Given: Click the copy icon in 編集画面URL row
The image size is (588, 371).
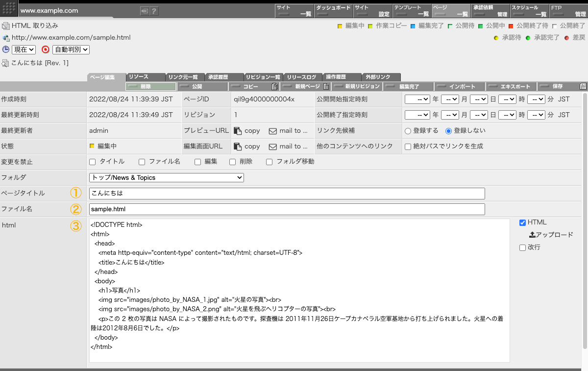Looking at the screenshot, I should 238,147.
